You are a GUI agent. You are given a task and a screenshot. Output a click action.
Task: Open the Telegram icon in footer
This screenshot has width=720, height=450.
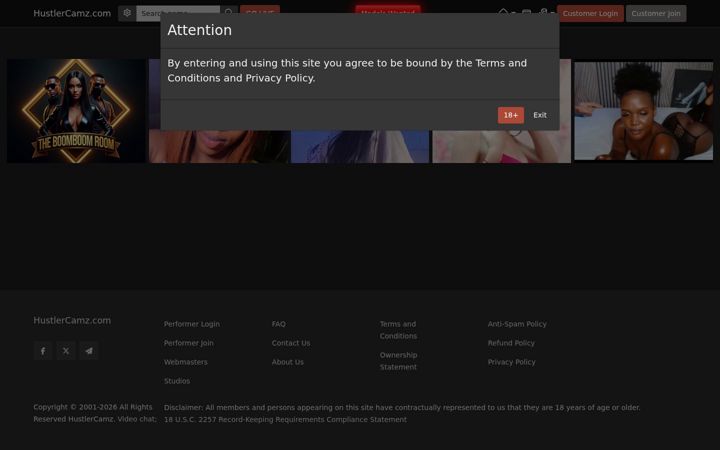[x=89, y=351]
